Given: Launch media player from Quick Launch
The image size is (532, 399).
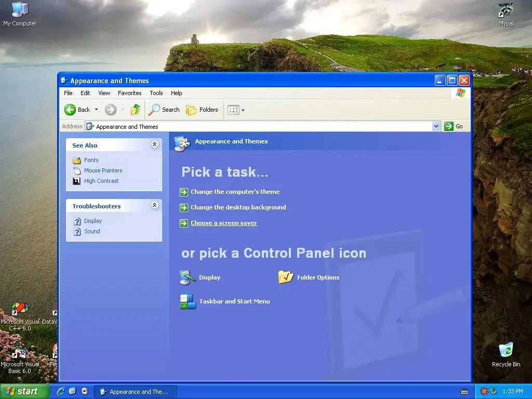Looking at the screenshot, I should 85,391.
